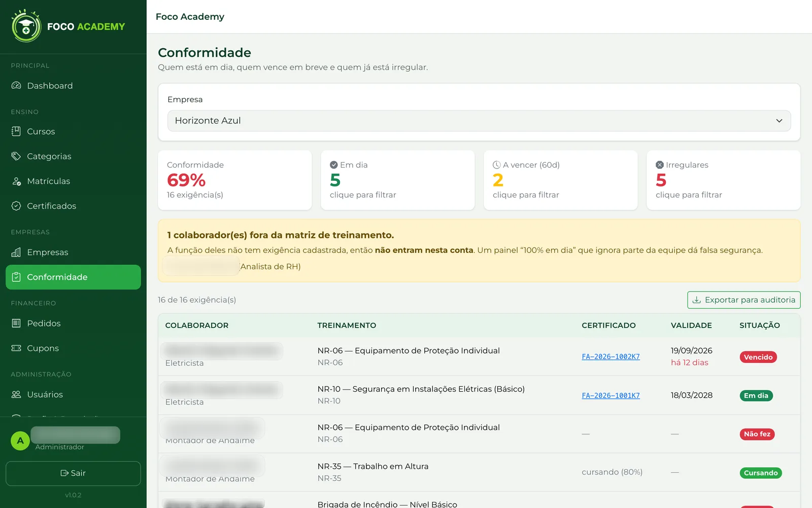The width and height of the screenshot is (812, 508).
Task: Open Usuários via its people icon
Action: point(16,394)
